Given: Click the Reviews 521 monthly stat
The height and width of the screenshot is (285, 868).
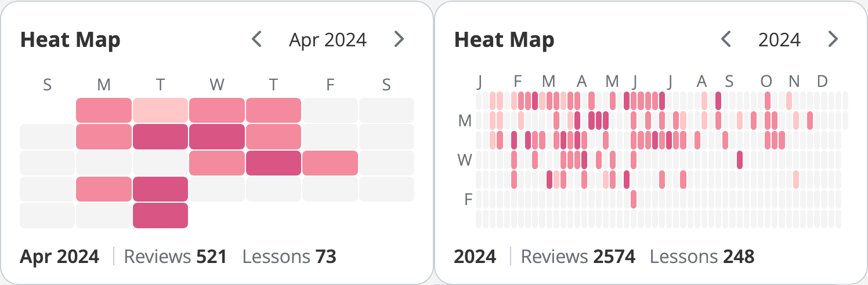Looking at the screenshot, I should pos(175,257).
